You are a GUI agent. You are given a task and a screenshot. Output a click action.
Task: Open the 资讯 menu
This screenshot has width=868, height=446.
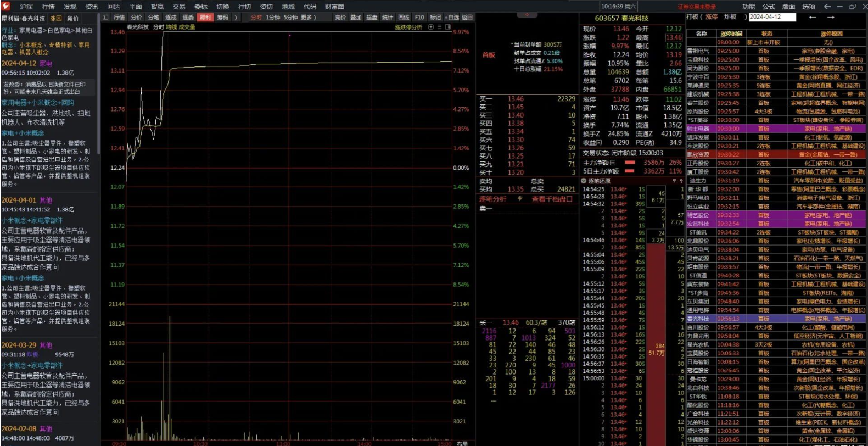tap(92, 7)
